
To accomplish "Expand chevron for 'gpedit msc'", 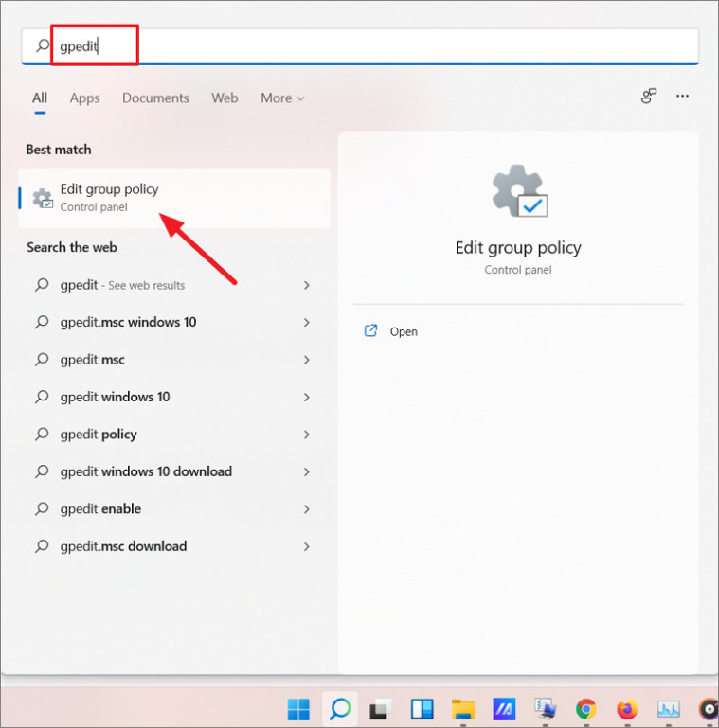I will click(307, 360).
